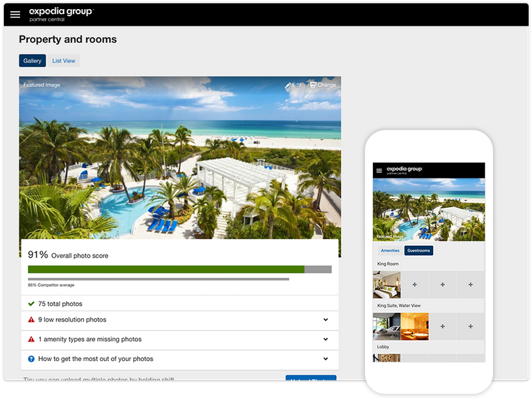Screen dimensions: 532x398
Task: Click the blue question mark help icon
Action: (x=31, y=359)
